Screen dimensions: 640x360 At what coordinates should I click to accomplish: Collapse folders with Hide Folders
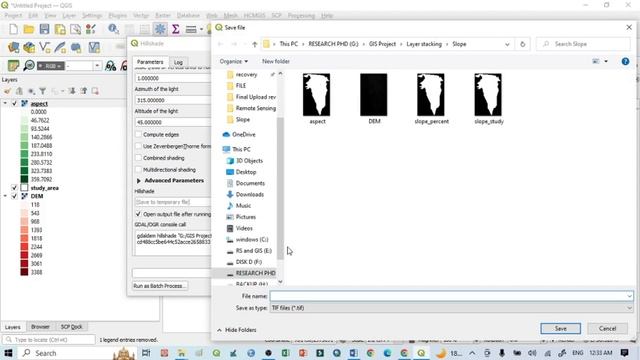pyautogui.click(x=237, y=330)
